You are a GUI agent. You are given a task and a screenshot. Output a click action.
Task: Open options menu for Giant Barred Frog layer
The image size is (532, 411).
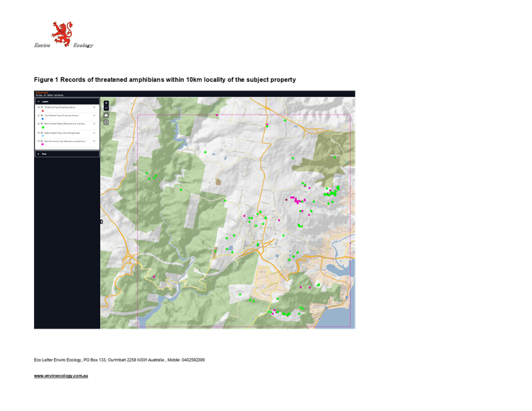(x=95, y=115)
